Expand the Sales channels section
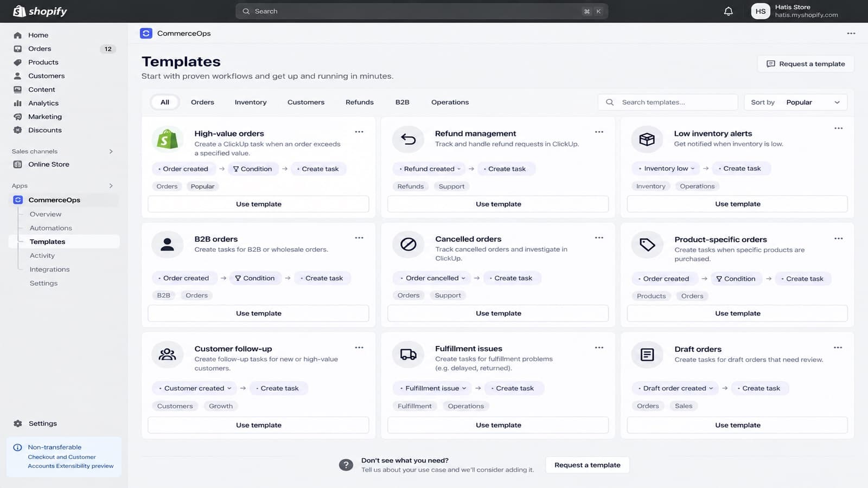Screen dimensions: 868x488 (111, 151)
